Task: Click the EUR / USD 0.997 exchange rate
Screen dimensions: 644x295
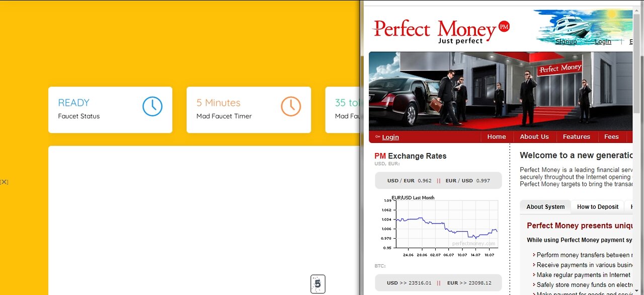Action: (x=467, y=181)
